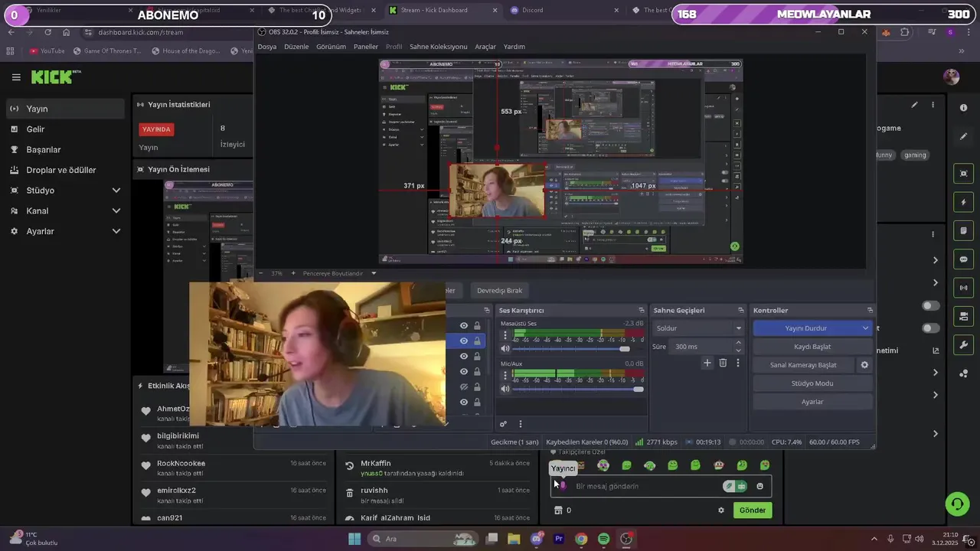
Task: Expand Ayarlar in the Kick sidebar
Action: 116,231
